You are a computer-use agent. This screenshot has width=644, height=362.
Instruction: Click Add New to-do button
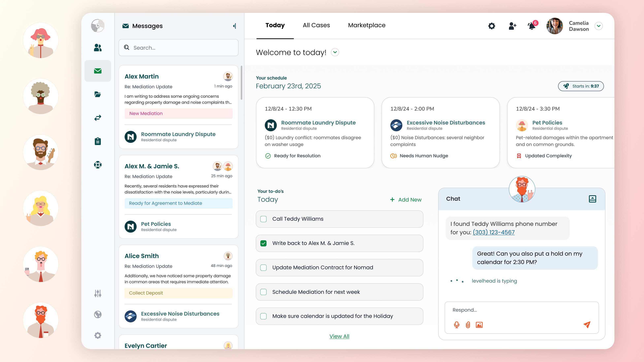tap(406, 200)
